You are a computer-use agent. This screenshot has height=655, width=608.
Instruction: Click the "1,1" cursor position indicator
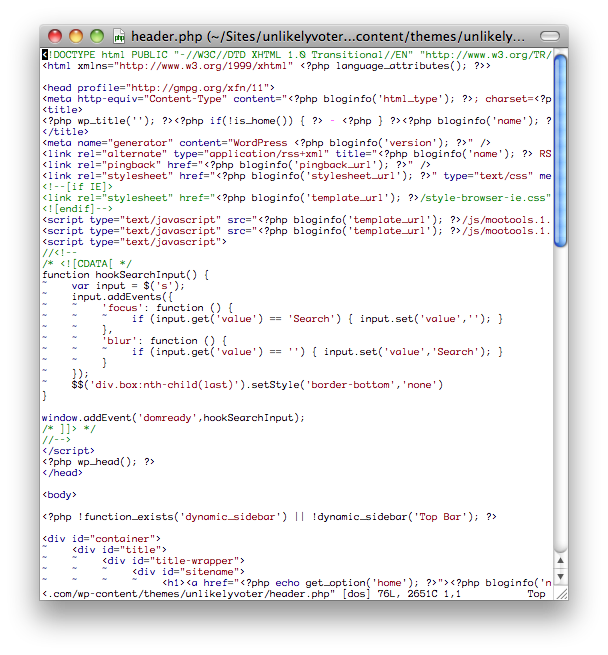point(452,594)
